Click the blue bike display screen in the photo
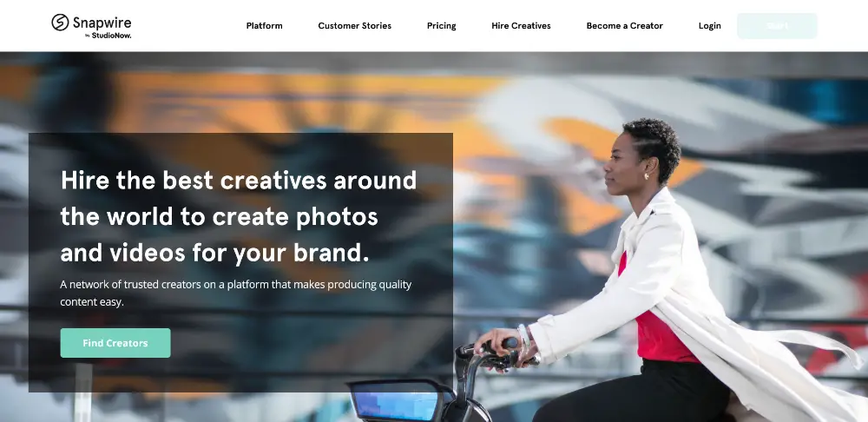868x422 pixels. tap(396, 406)
